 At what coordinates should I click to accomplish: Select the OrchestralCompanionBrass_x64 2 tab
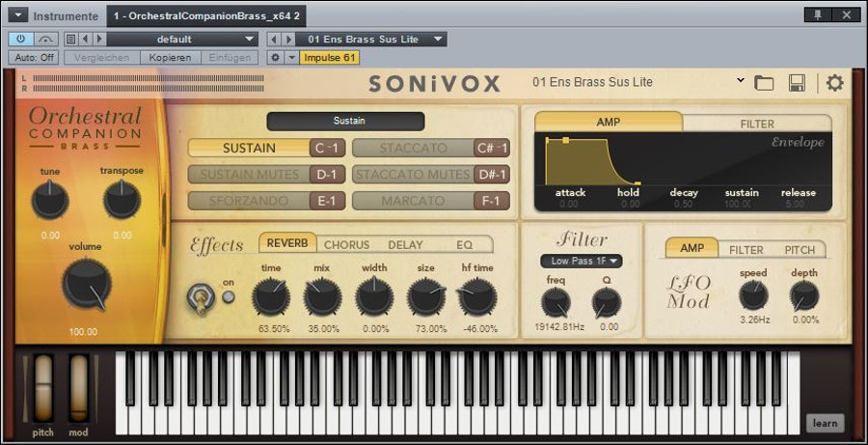206,15
